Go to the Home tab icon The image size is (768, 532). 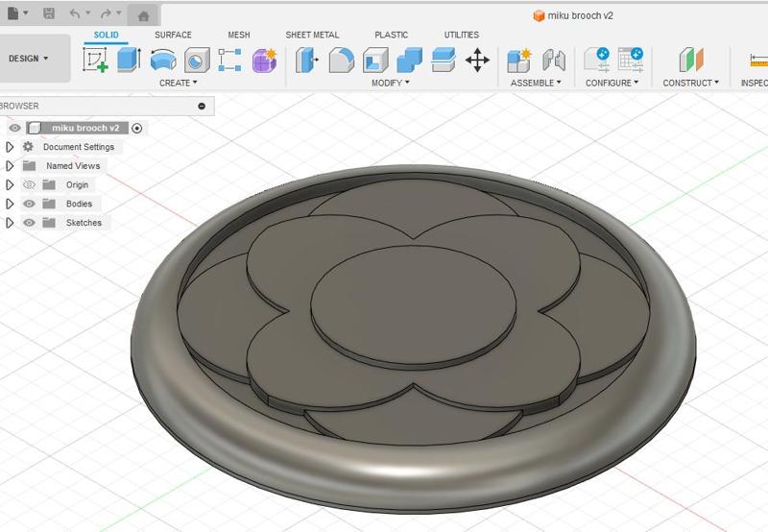tap(143, 16)
